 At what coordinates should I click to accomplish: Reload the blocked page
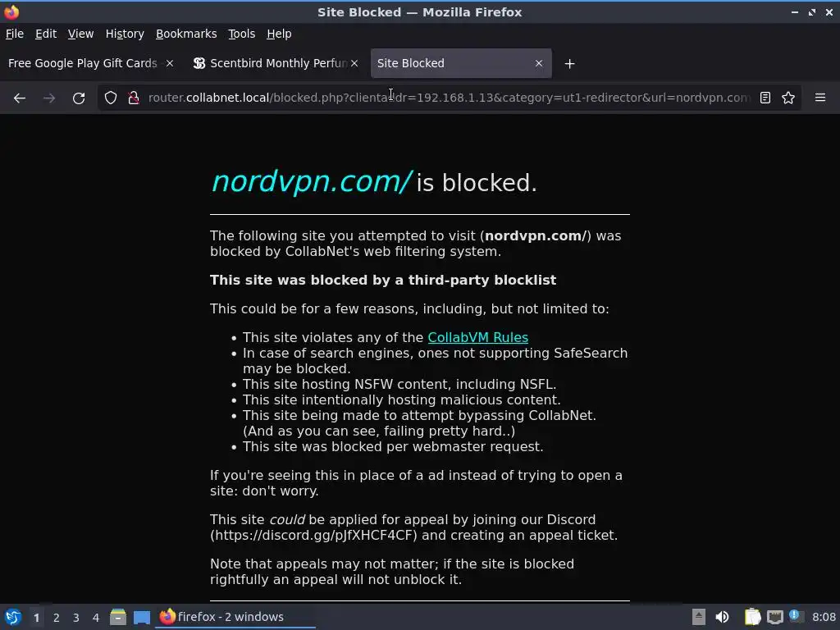[x=79, y=98]
